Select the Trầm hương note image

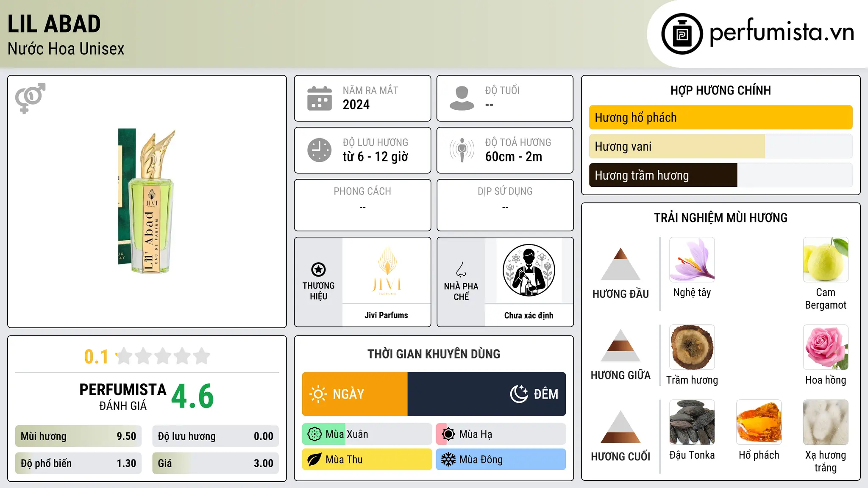pyautogui.click(x=692, y=347)
